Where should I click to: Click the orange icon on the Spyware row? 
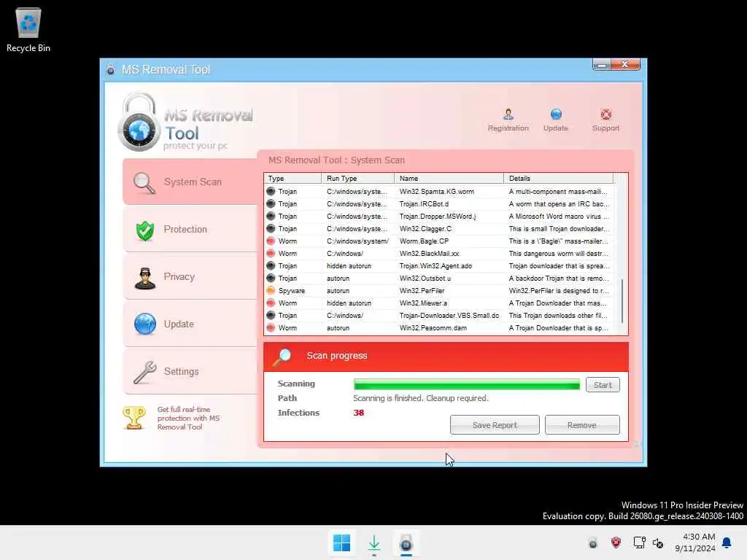coord(271,290)
